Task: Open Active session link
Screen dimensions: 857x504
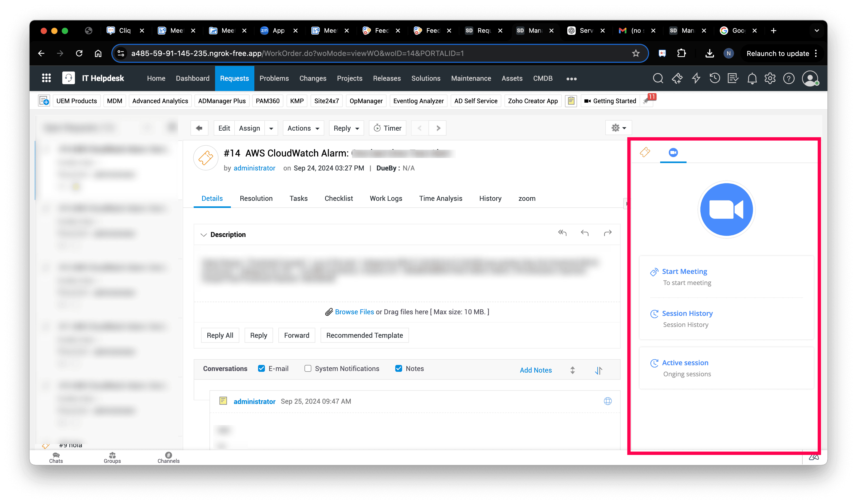Action: tap(685, 362)
